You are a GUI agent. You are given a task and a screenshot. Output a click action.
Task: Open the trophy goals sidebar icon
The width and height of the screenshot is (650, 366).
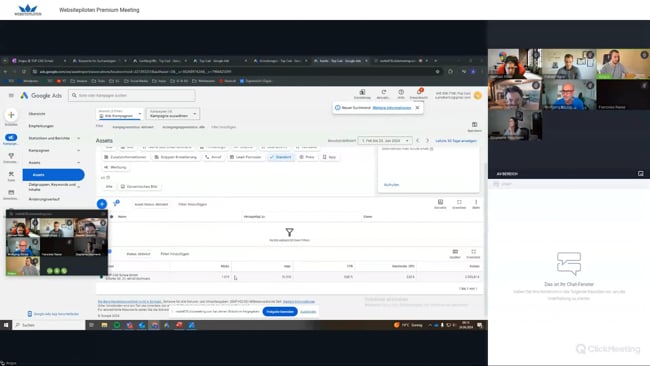click(11, 156)
